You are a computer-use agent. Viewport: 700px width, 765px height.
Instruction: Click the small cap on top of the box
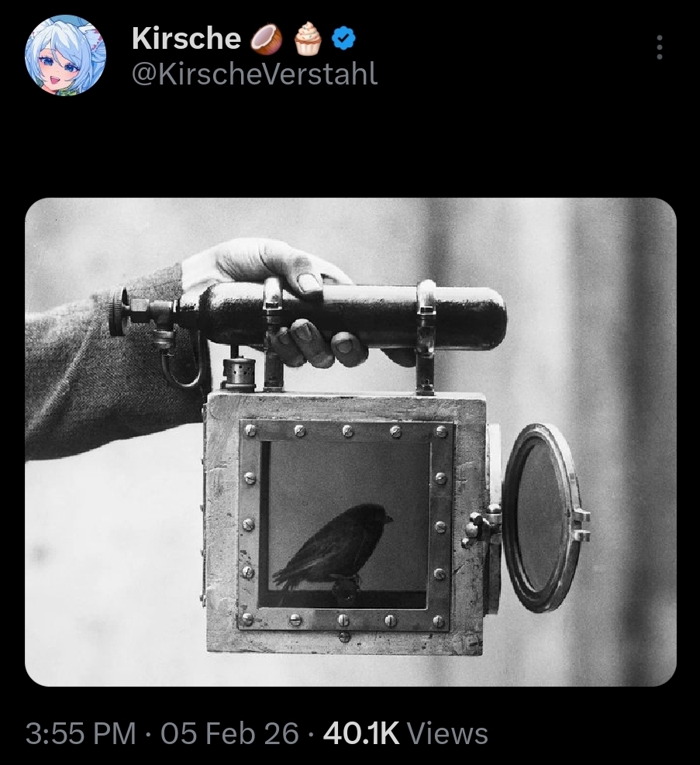pyautogui.click(x=239, y=372)
